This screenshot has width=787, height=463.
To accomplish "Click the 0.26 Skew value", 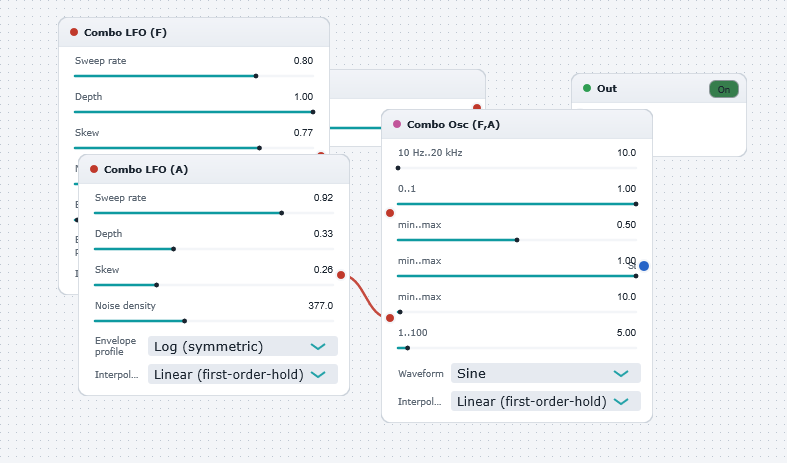I will pos(323,270).
